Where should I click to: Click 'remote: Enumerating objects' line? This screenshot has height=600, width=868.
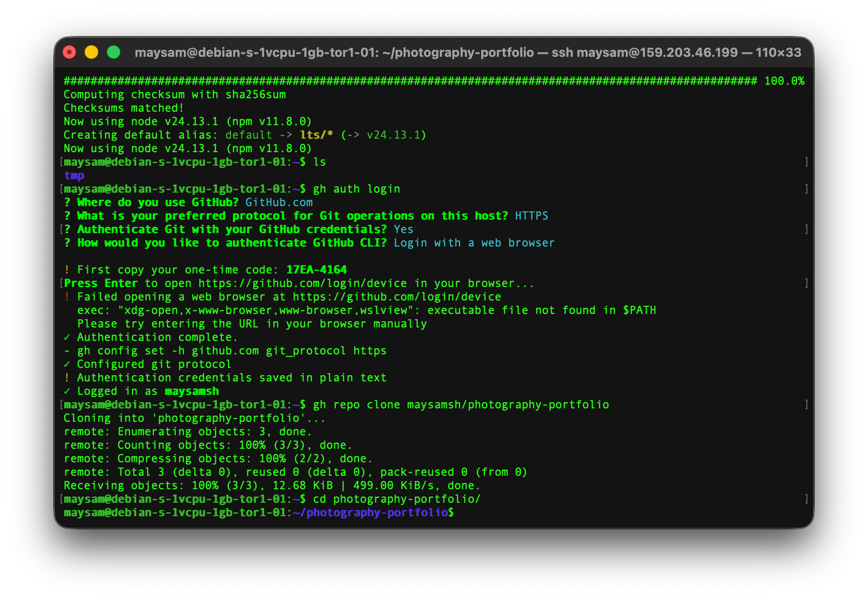click(188, 431)
